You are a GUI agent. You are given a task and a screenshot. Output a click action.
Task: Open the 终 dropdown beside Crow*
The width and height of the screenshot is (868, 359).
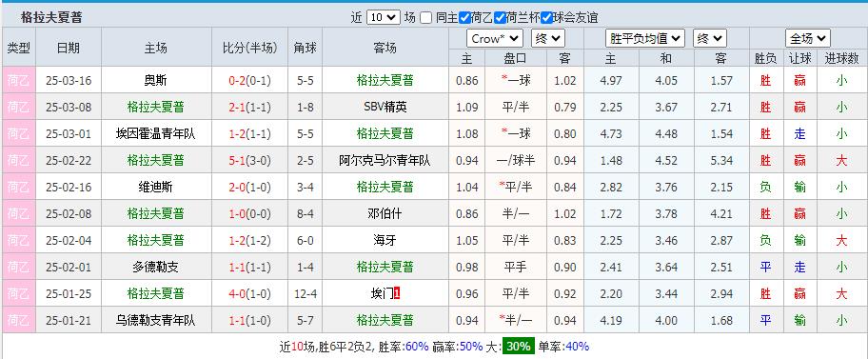coord(548,39)
